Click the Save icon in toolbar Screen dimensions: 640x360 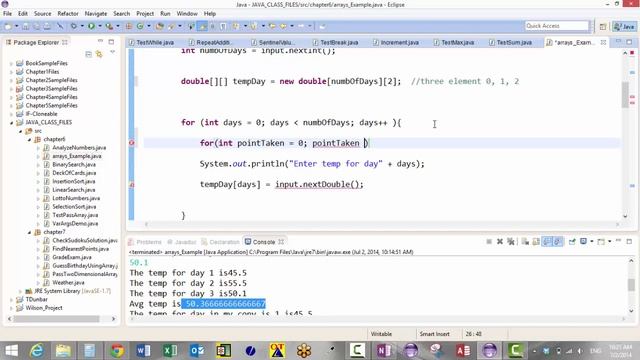pos(25,26)
